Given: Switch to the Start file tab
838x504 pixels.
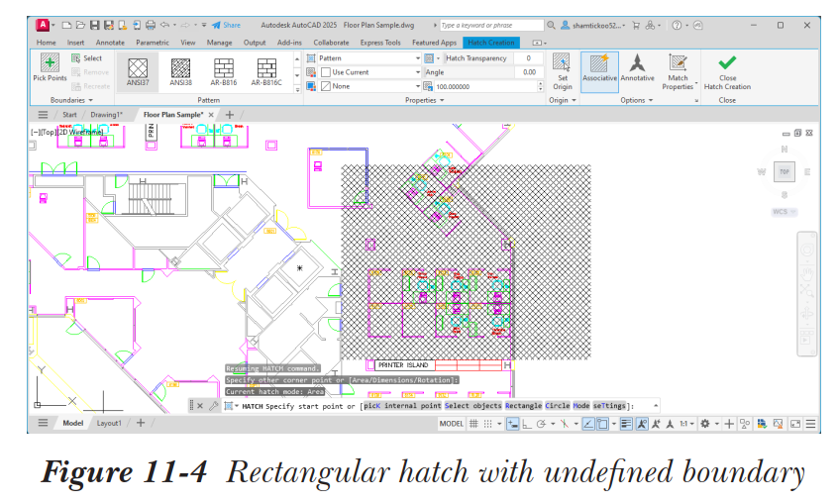Looking at the screenshot, I should pyautogui.click(x=69, y=115).
